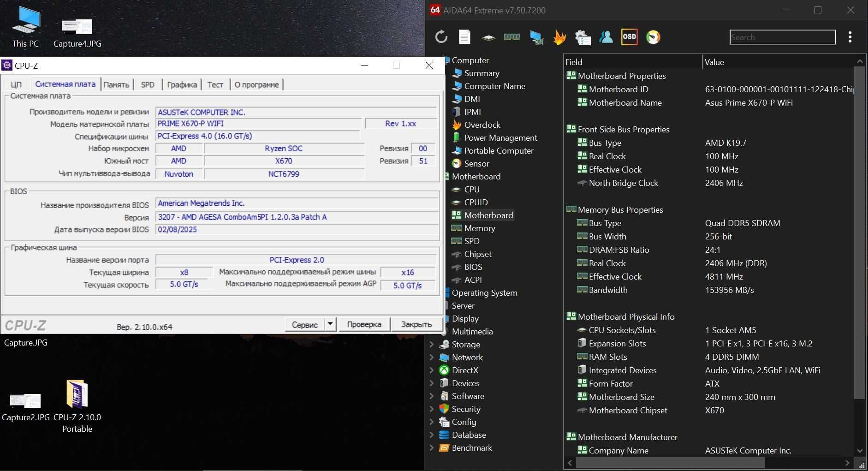Expand the Devices tree node
Screen dimensions: 868x471
coord(432,383)
